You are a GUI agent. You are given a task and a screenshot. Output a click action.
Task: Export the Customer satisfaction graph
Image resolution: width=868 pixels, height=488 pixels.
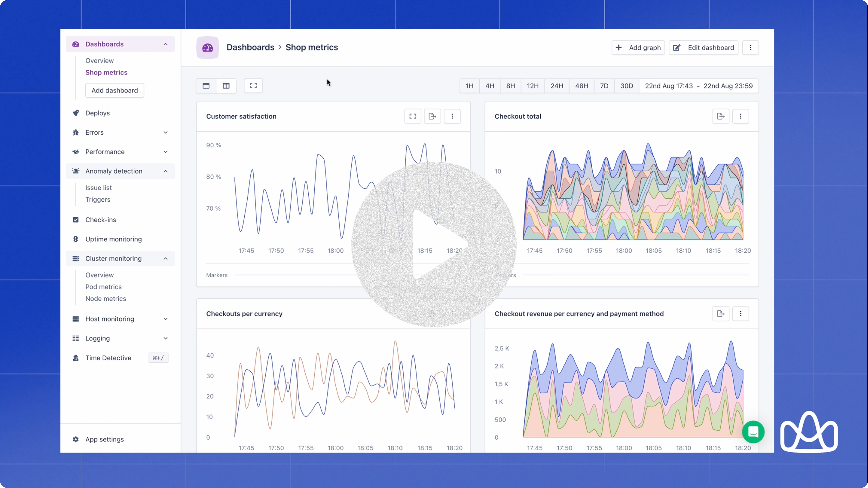pos(432,116)
